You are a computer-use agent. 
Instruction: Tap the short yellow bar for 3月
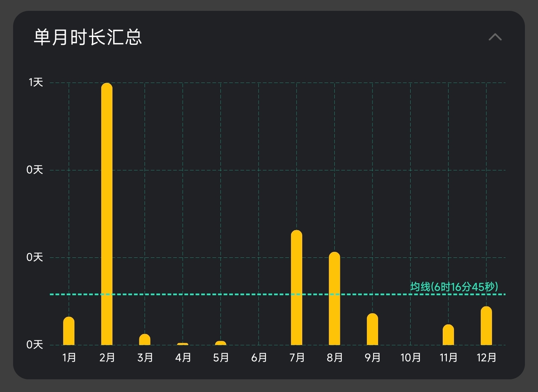coord(145,340)
